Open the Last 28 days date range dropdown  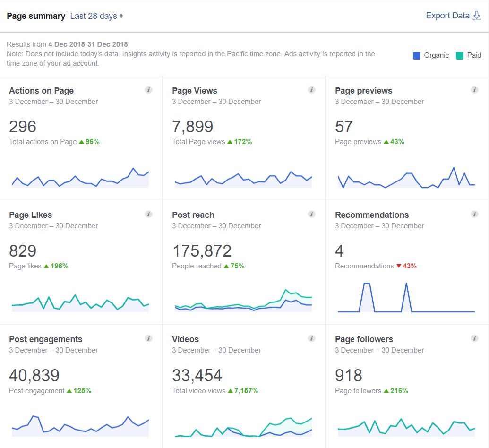point(96,16)
